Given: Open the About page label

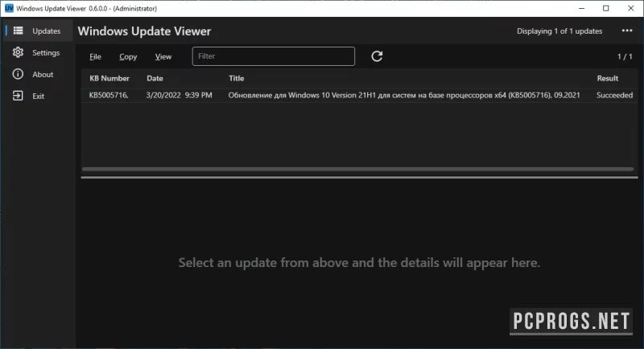Looking at the screenshot, I should point(43,75).
